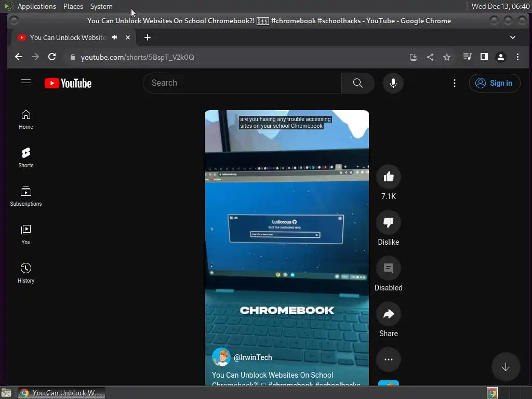532x399 pixels.
Task: Open the Chrome profile avatar menu
Action: (x=501, y=57)
